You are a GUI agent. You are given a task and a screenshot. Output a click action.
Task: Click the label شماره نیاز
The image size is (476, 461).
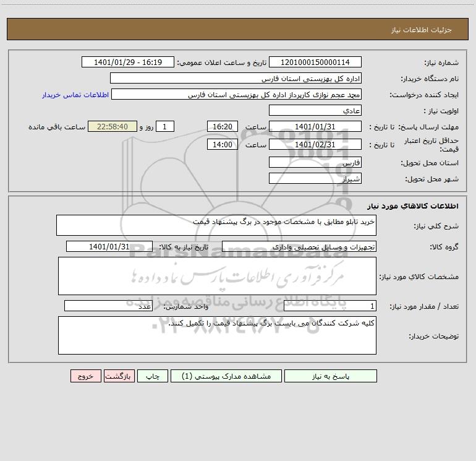coord(441,62)
